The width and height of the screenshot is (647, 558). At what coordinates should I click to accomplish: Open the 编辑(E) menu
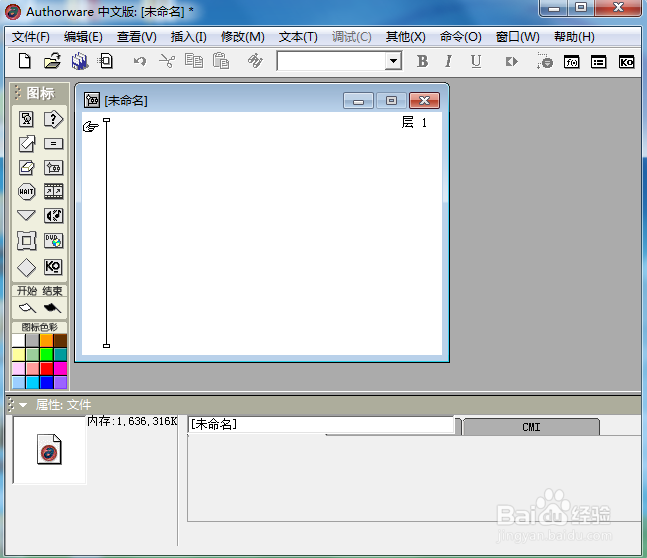click(x=83, y=37)
